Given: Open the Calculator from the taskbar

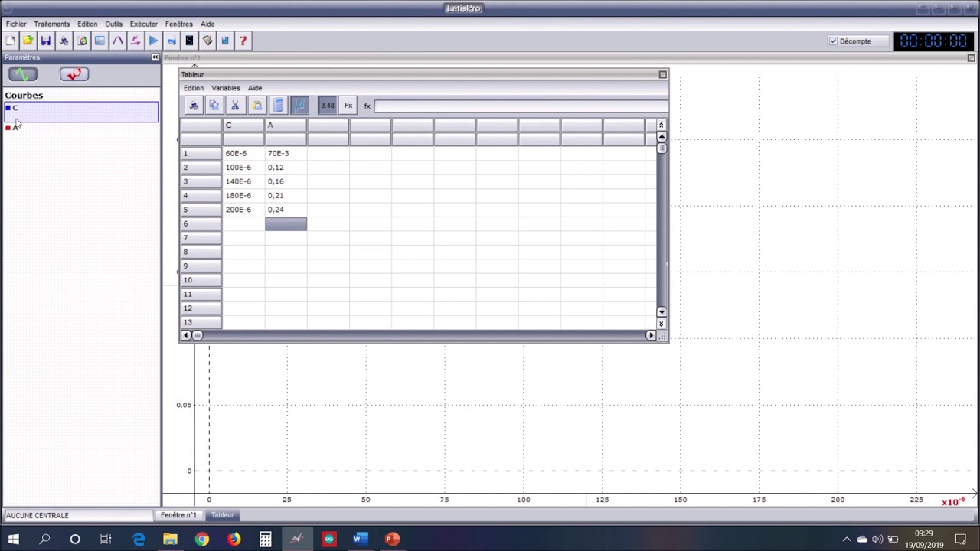Looking at the screenshot, I should pyautogui.click(x=265, y=539).
